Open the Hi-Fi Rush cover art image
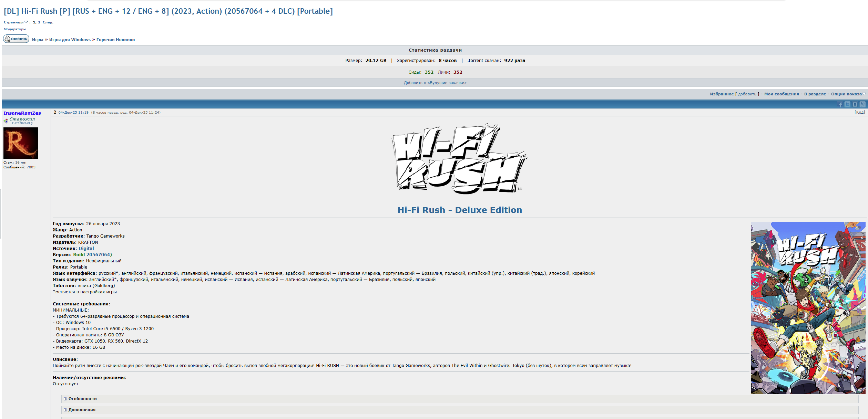 click(x=808, y=308)
